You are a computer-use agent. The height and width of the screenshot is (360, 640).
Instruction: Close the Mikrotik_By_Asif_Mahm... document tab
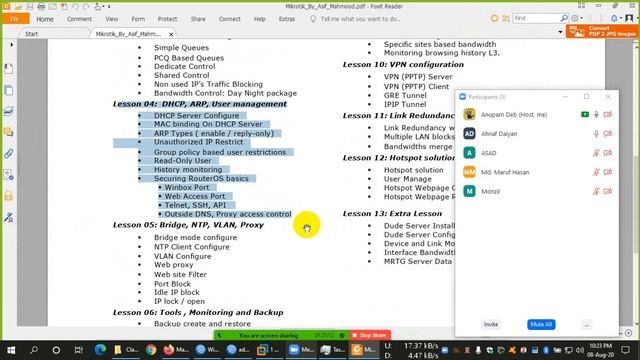171,34
